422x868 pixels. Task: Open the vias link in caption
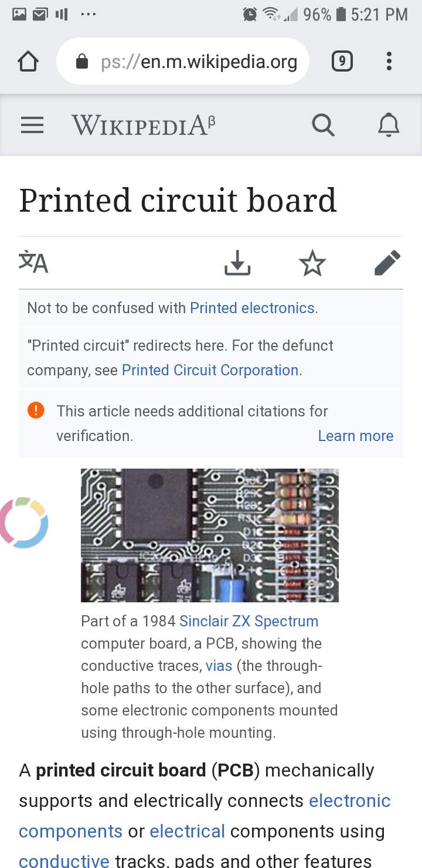[219, 666]
